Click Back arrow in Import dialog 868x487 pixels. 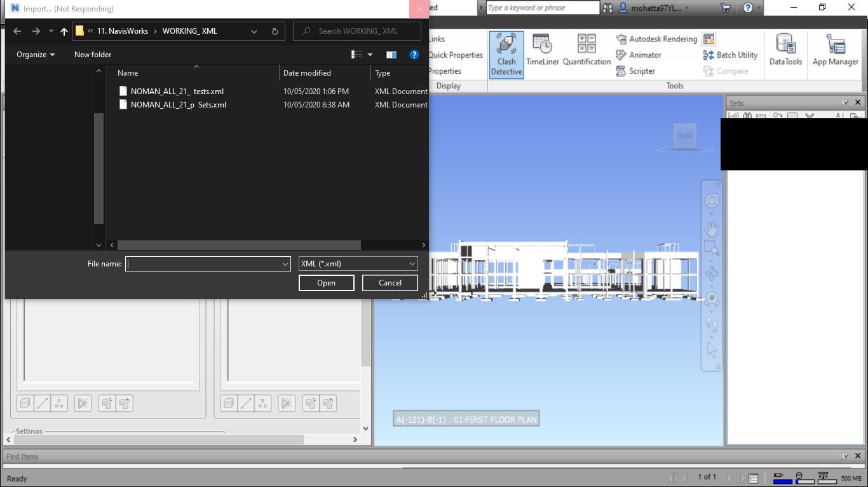[17, 31]
